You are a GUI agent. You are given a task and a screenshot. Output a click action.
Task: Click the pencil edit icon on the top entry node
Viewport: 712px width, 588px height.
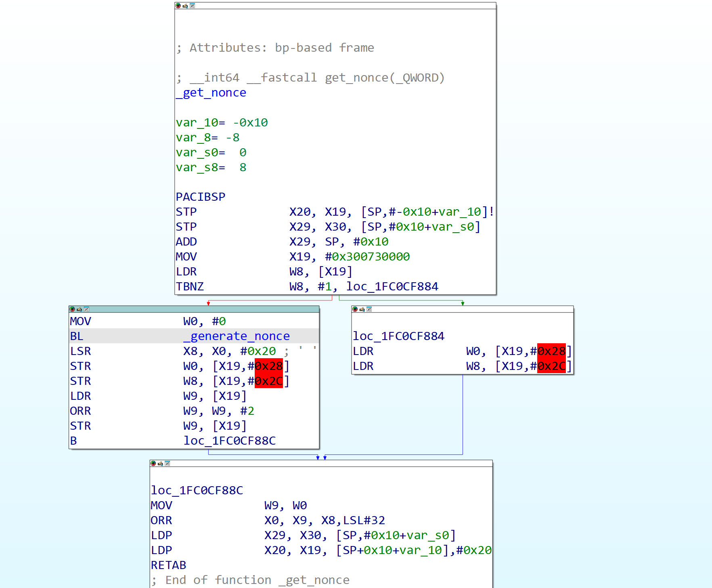(x=185, y=6)
